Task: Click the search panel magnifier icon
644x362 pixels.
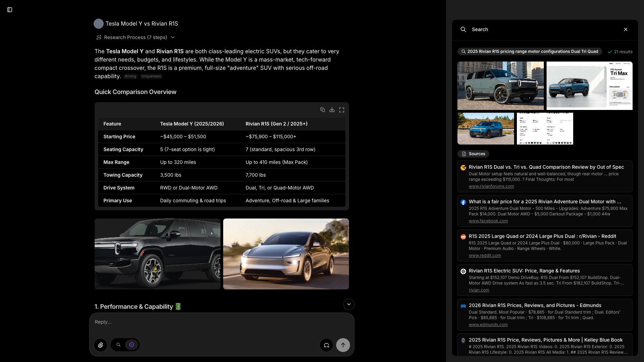Action: [x=463, y=29]
